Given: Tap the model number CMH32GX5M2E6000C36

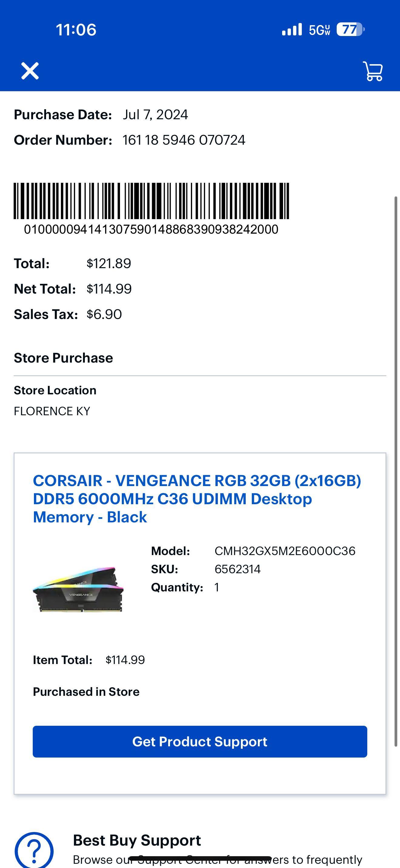Looking at the screenshot, I should click(285, 551).
